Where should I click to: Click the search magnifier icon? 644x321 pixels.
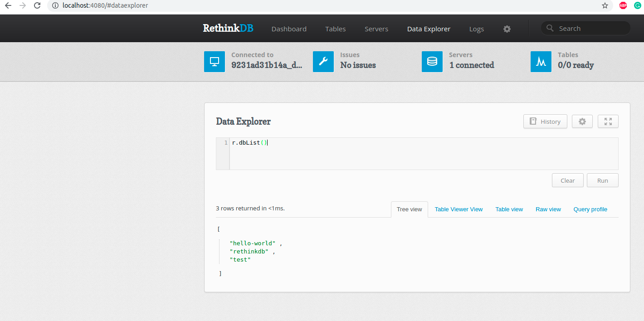[x=550, y=28]
